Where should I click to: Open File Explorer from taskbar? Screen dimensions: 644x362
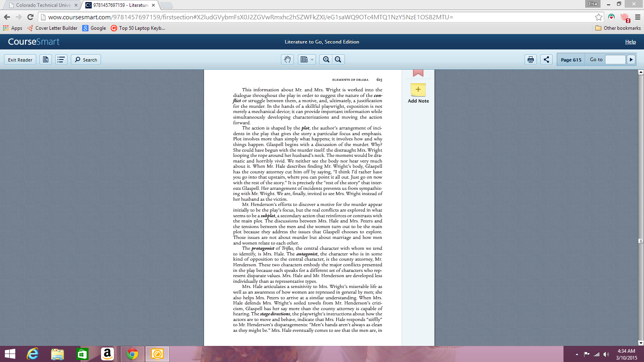[58, 354]
